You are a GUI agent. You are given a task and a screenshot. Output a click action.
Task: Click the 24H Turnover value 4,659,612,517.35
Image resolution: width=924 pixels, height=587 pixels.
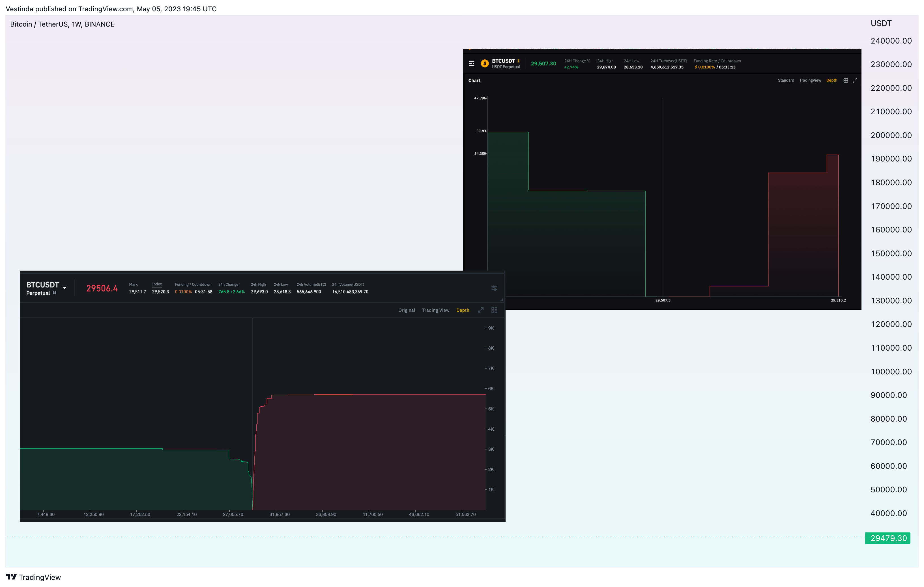(667, 67)
